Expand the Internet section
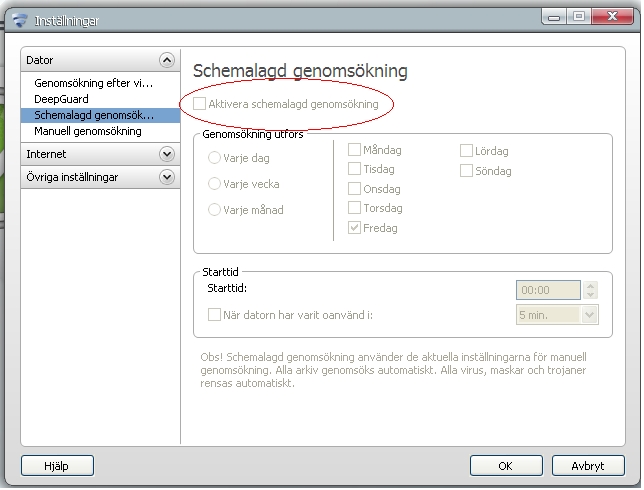Image resolution: width=644 pixels, height=490 pixels. pyautogui.click(x=167, y=154)
